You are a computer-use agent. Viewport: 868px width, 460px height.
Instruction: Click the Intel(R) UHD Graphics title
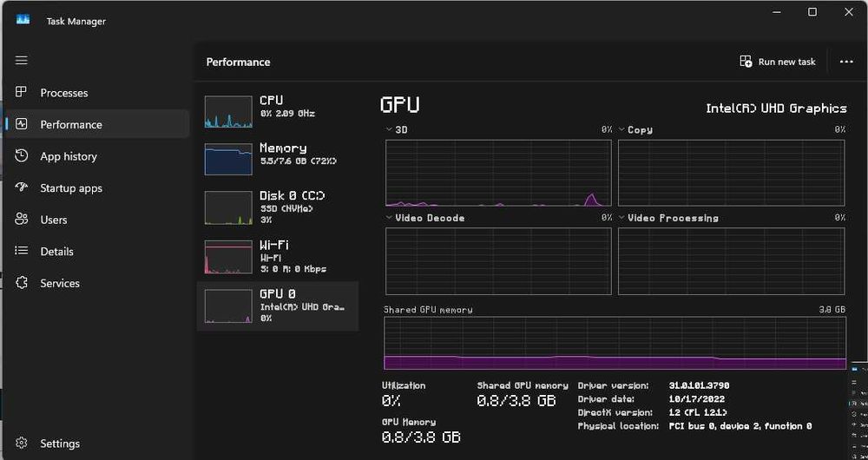click(776, 108)
